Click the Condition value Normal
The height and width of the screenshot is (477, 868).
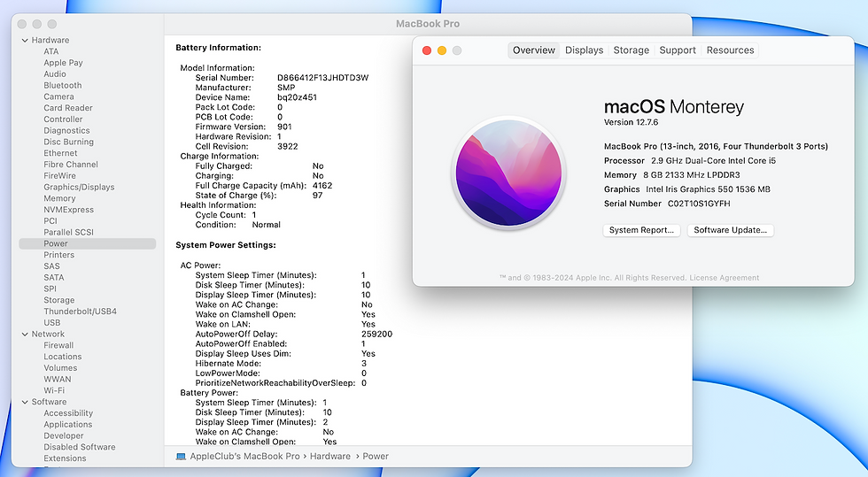coord(267,225)
